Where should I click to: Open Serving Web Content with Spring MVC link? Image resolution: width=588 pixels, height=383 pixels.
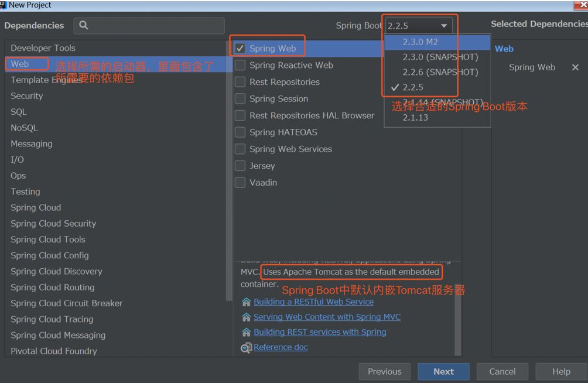[x=327, y=317]
